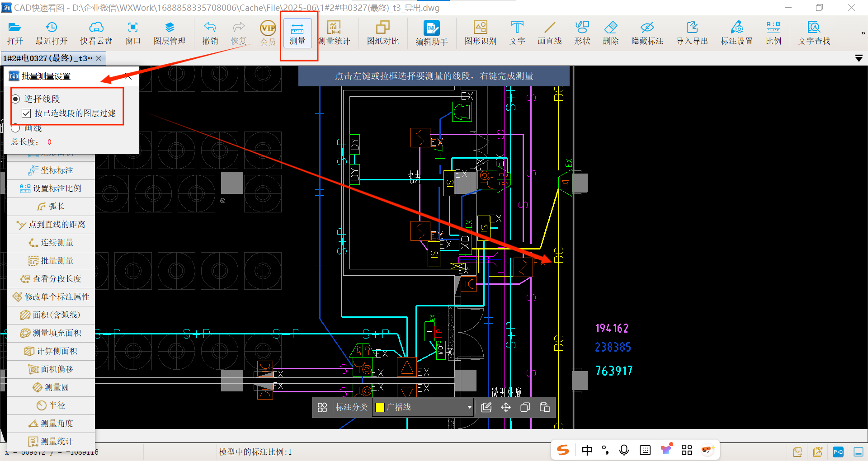This screenshot has width=868, height=461.
Task: Switch Sogou input to 中 mode
Action: [x=587, y=450]
